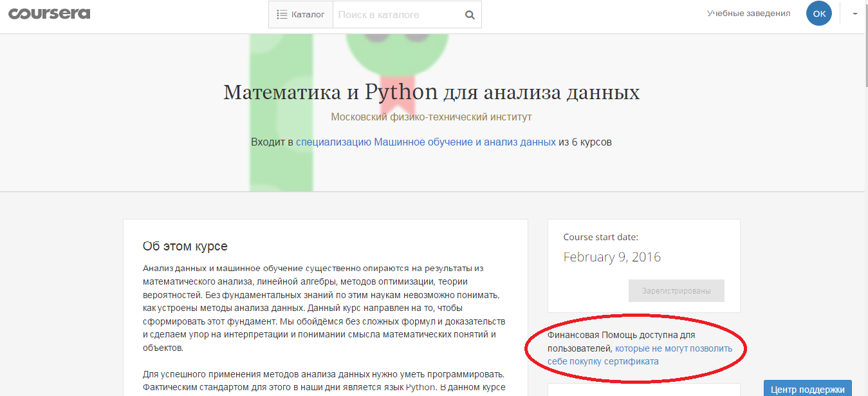Click the Course start date label
The image size is (868, 396).
point(600,237)
